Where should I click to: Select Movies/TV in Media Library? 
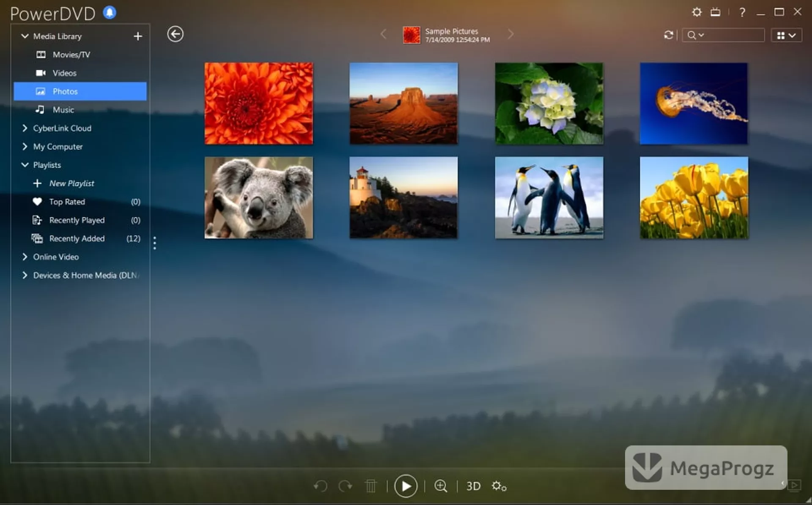(80, 55)
